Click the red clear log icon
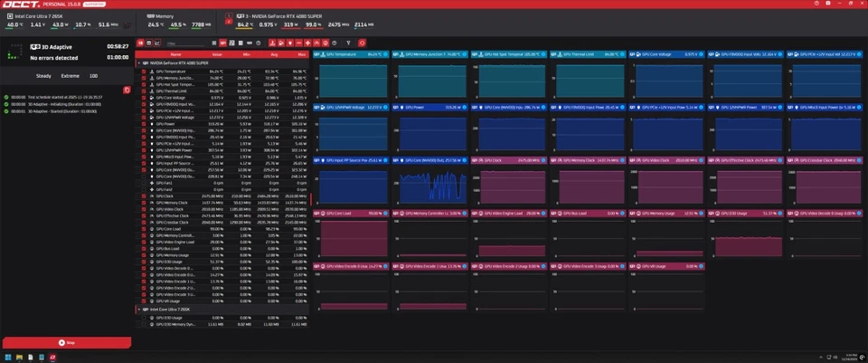Viewport: 868px width, 363px height. 127,90
